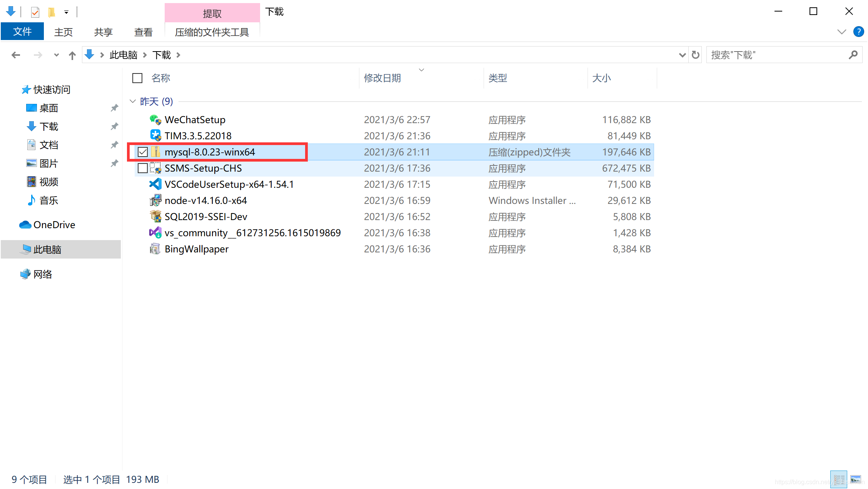
Task: Toggle the select-all checkbox beside 名称
Action: [x=137, y=78]
